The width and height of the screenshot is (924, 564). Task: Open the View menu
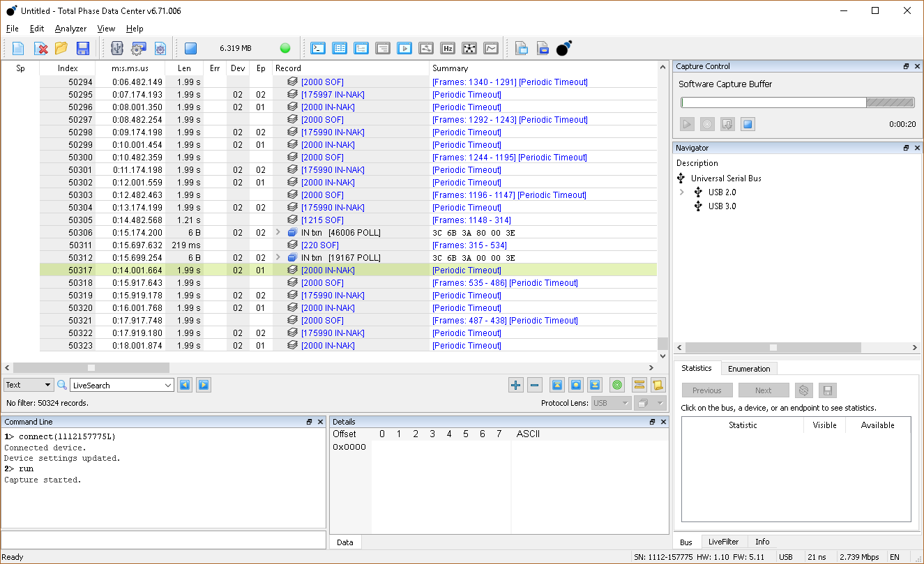point(106,29)
